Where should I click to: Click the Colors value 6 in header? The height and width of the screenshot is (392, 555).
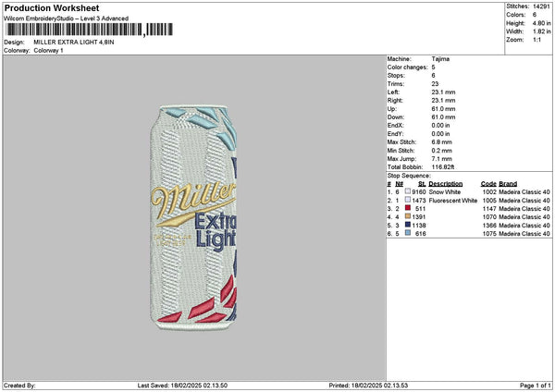[x=535, y=15]
